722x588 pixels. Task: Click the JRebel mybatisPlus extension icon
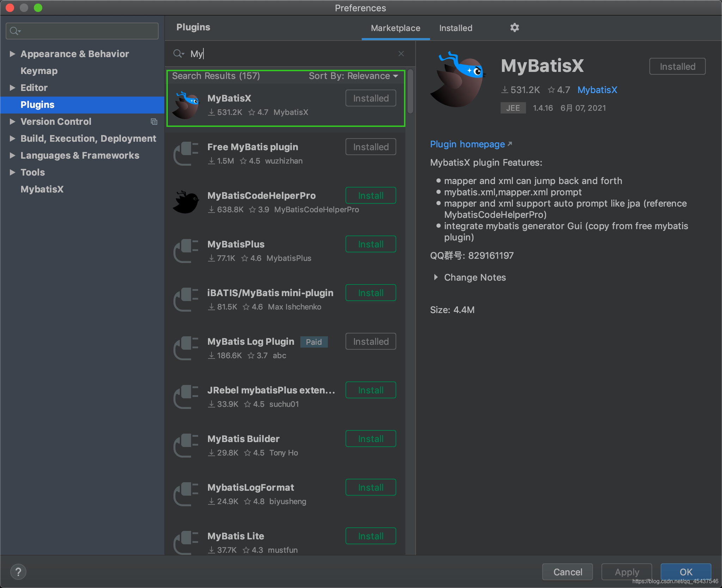click(186, 397)
